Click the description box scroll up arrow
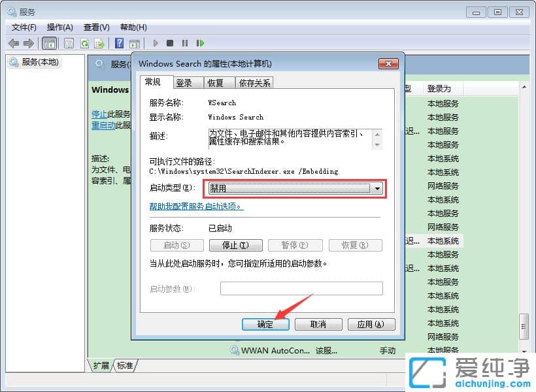The height and width of the screenshot is (392, 536). (x=377, y=135)
